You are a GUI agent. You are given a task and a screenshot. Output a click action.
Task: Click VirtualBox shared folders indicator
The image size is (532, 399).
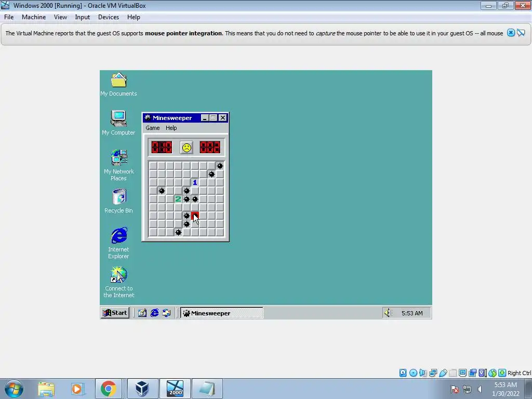pos(453,373)
